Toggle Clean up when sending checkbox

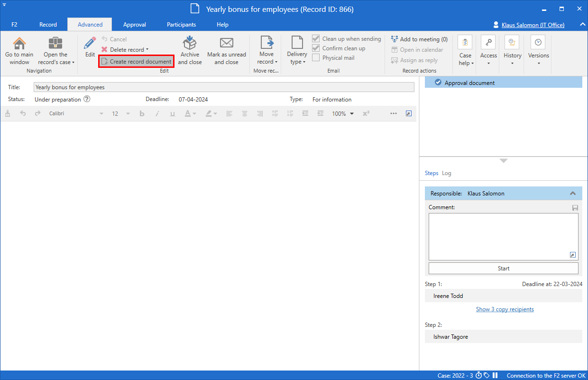pos(316,39)
